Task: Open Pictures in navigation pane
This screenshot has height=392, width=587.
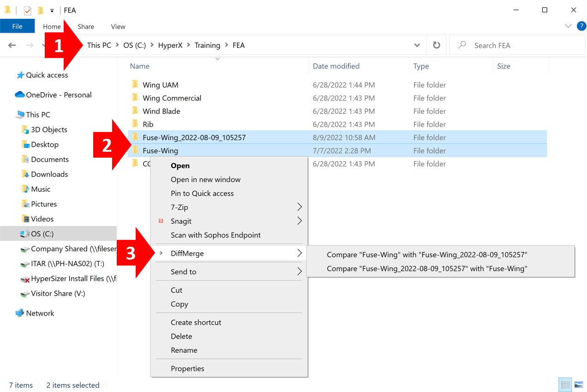Action: [44, 204]
